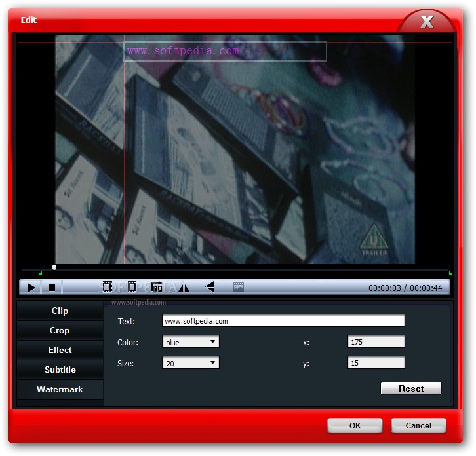
Task: Cancel the edit dialog
Action: coord(418,426)
